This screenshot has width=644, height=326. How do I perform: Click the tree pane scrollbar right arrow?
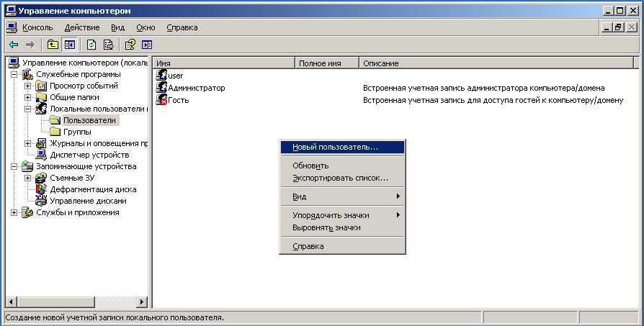[141, 302]
